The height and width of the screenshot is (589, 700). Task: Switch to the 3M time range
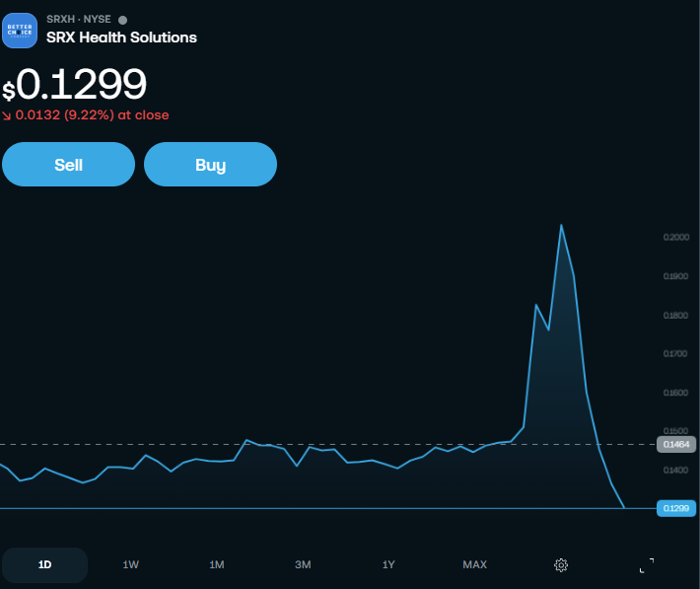tap(303, 565)
